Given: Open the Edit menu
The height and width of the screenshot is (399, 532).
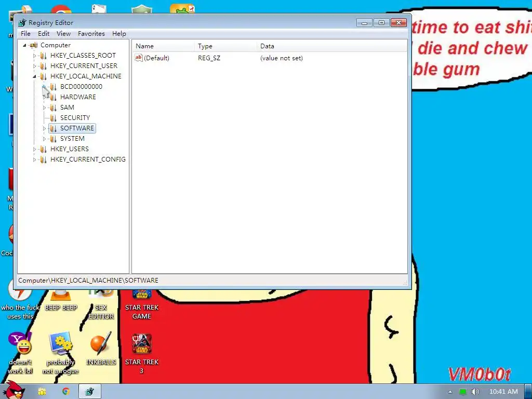Looking at the screenshot, I should click(x=44, y=34).
